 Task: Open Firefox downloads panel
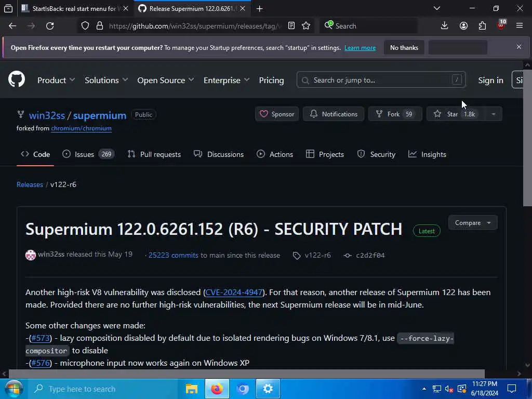click(444, 26)
